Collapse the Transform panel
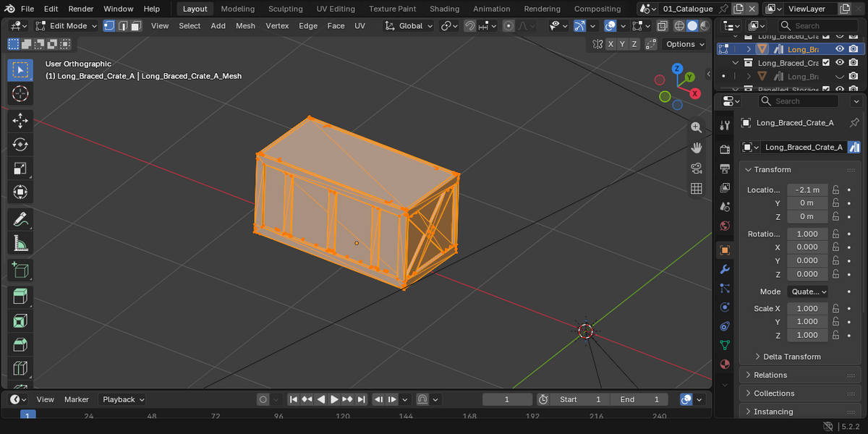 click(x=801, y=169)
